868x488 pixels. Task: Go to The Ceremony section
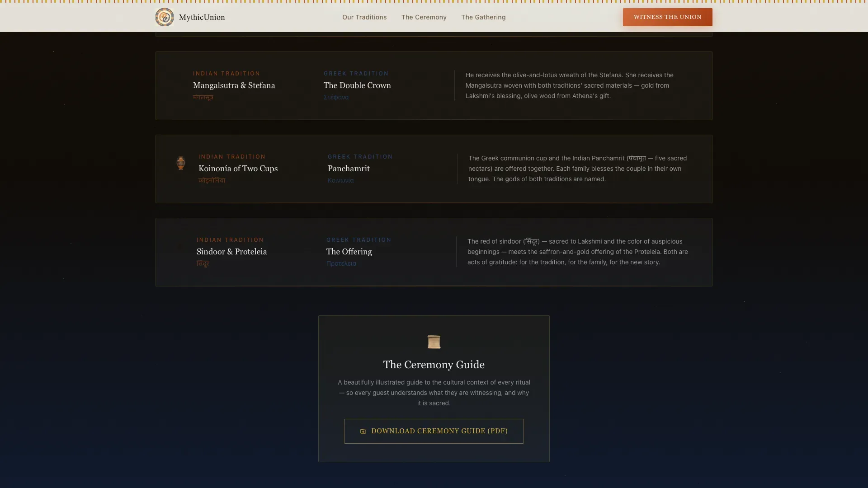(x=424, y=17)
